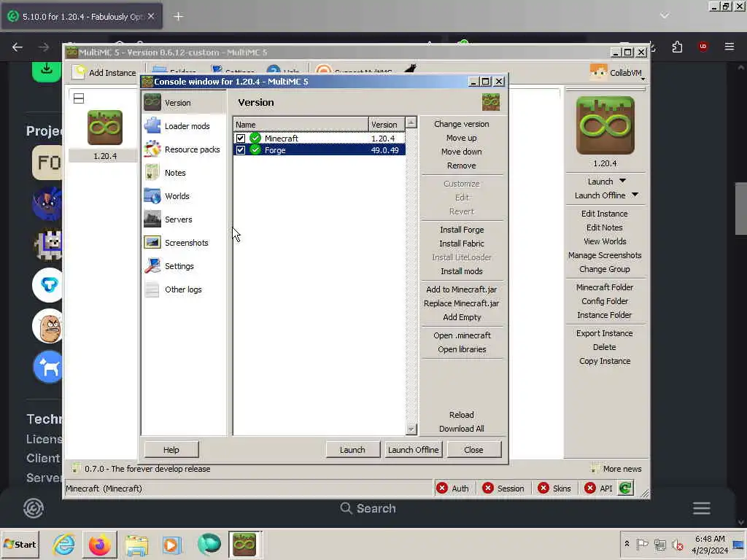Screen dimensions: 747x560
Task: Click Open libraries
Action: click(461, 349)
